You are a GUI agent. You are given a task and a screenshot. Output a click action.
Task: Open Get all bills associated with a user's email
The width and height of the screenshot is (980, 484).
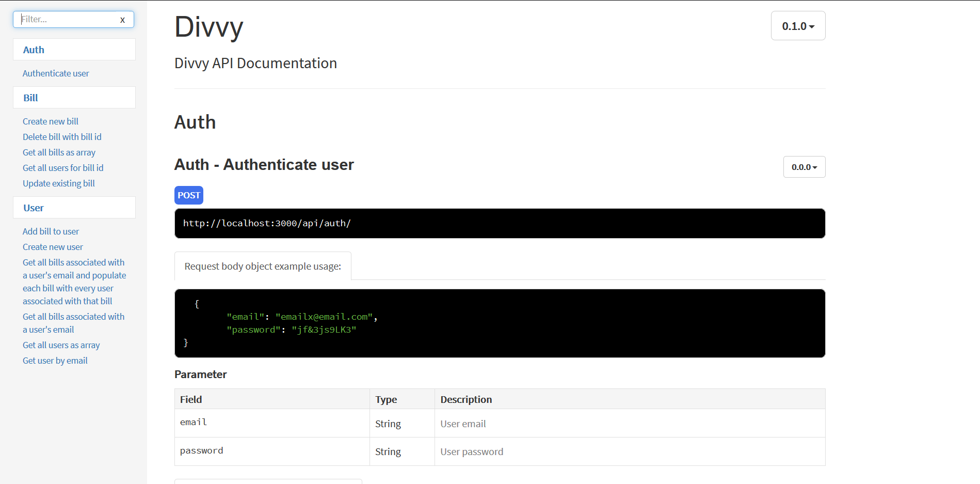pos(73,322)
